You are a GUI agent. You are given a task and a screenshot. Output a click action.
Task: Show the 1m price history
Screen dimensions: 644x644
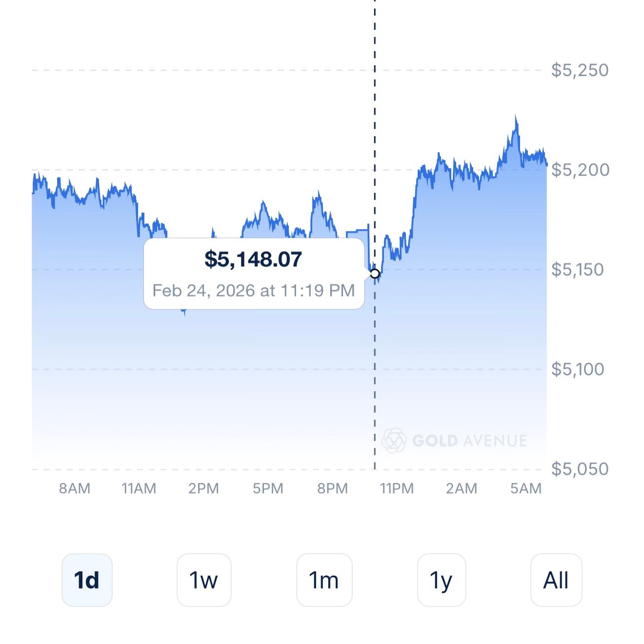(324, 580)
